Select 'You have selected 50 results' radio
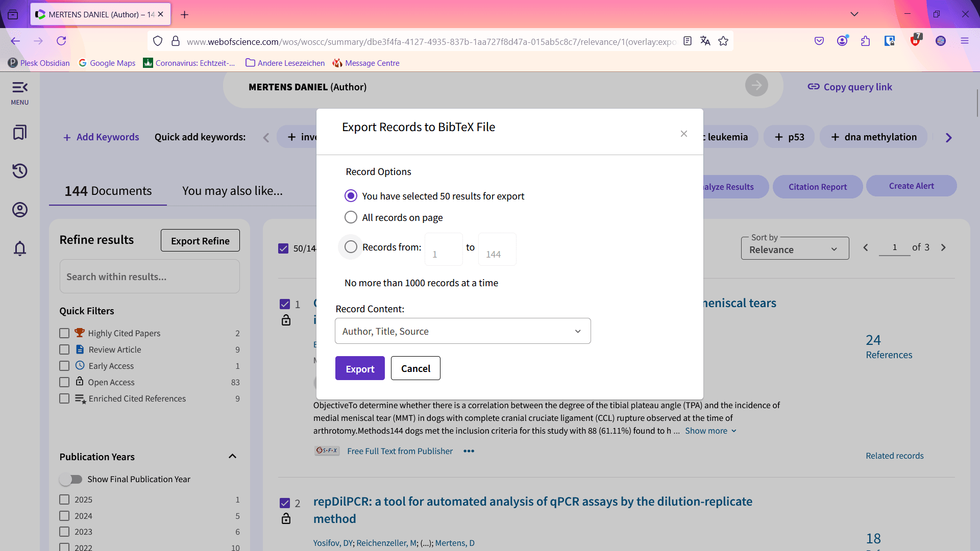Image resolution: width=980 pixels, height=551 pixels. [x=351, y=196]
